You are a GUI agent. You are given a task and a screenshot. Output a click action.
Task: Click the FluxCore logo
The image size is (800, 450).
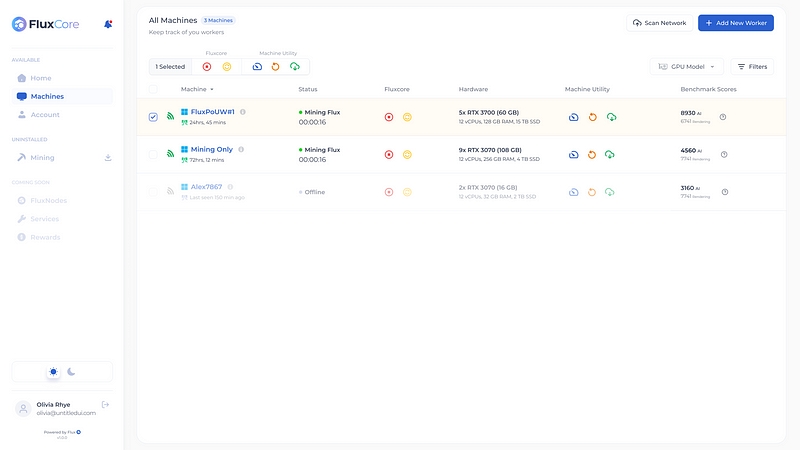[x=45, y=24]
